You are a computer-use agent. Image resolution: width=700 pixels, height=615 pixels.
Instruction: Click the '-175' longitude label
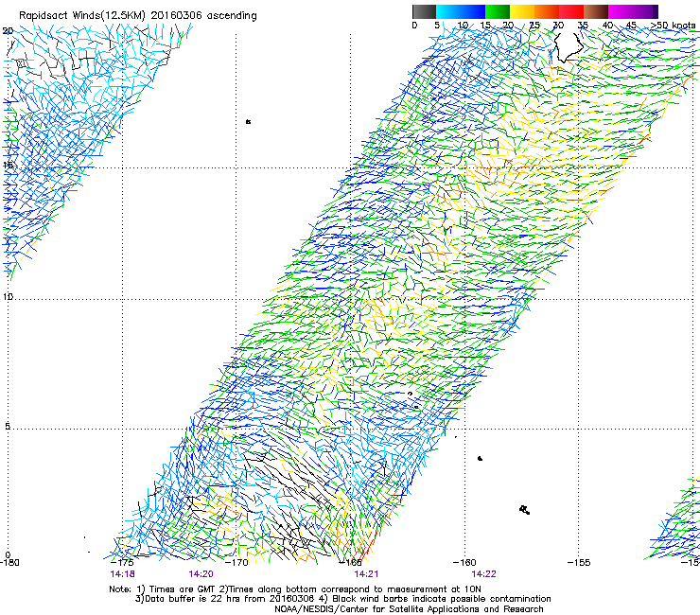[121, 562]
